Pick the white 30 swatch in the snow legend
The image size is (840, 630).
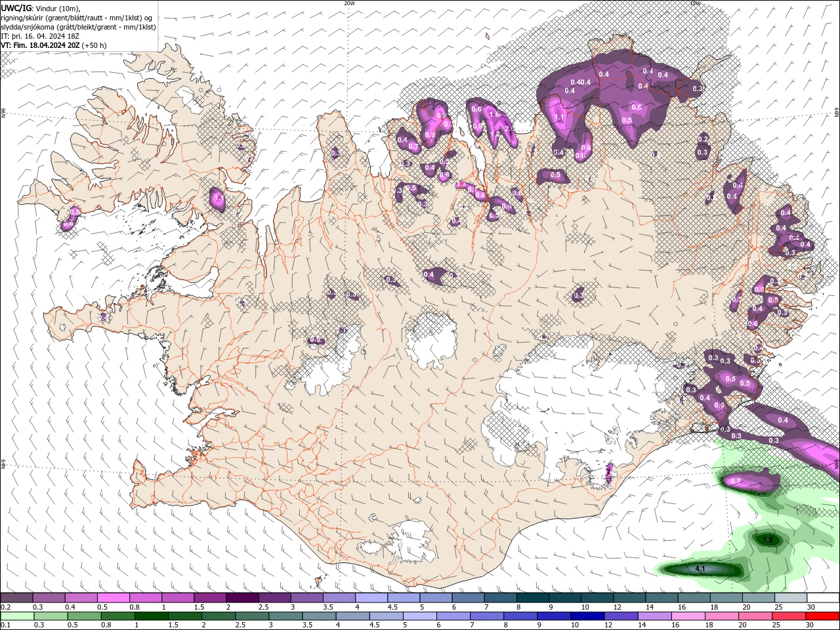pos(823,598)
